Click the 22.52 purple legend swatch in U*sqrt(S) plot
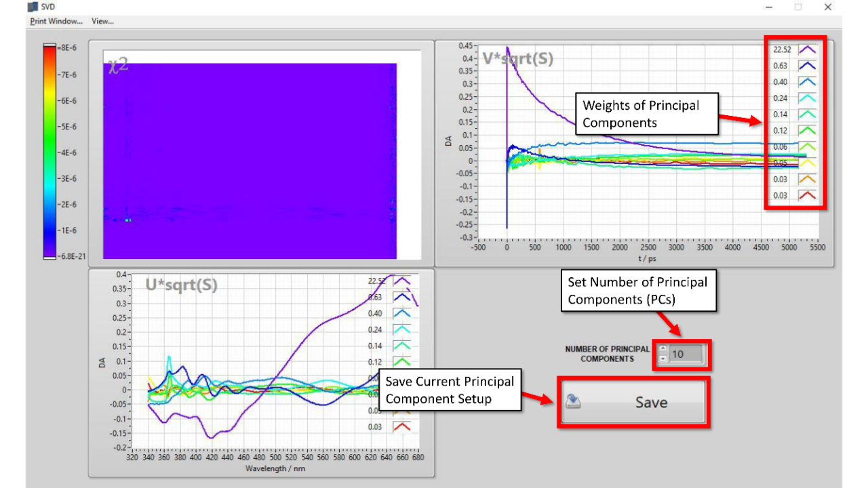The height and width of the screenshot is (488, 868). coord(402,281)
